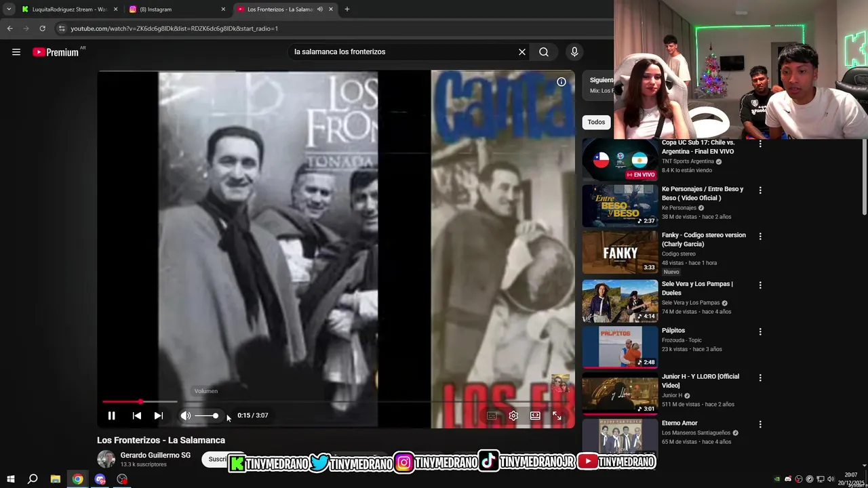This screenshot has height=488, width=868.
Task: Click the volume slider handle
Action: click(216, 415)
